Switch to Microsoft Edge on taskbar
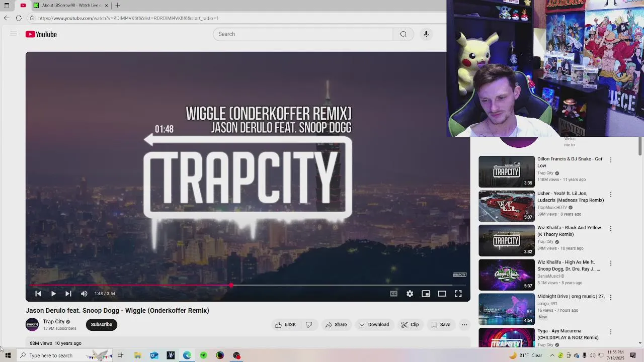The height and width of the screenshot is (362, 644). [x=187, y=355]
